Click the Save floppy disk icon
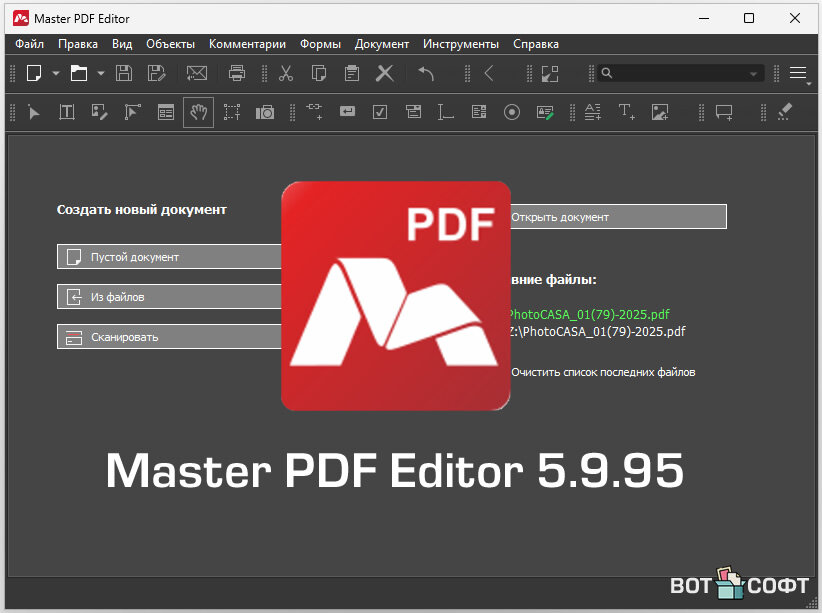 (124, 73)
